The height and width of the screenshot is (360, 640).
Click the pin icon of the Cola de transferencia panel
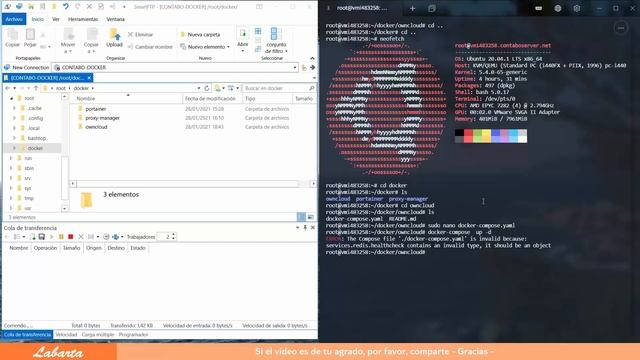point(305,228)
